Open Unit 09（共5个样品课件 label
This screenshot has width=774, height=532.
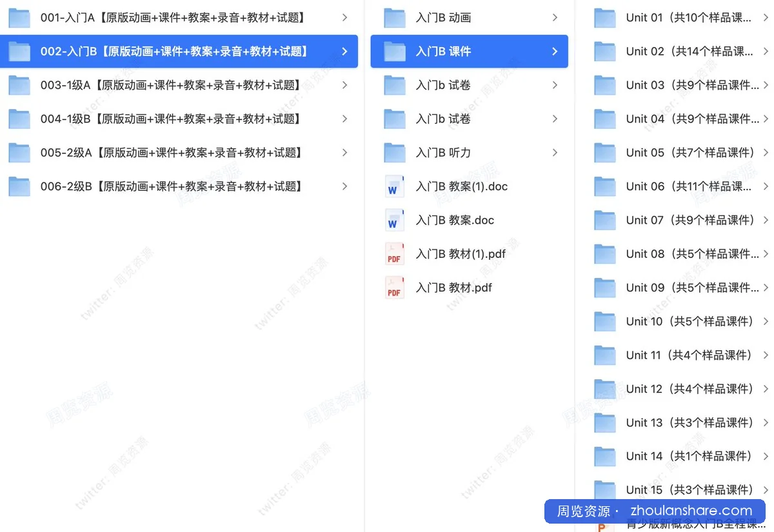[x=693, y=288]
